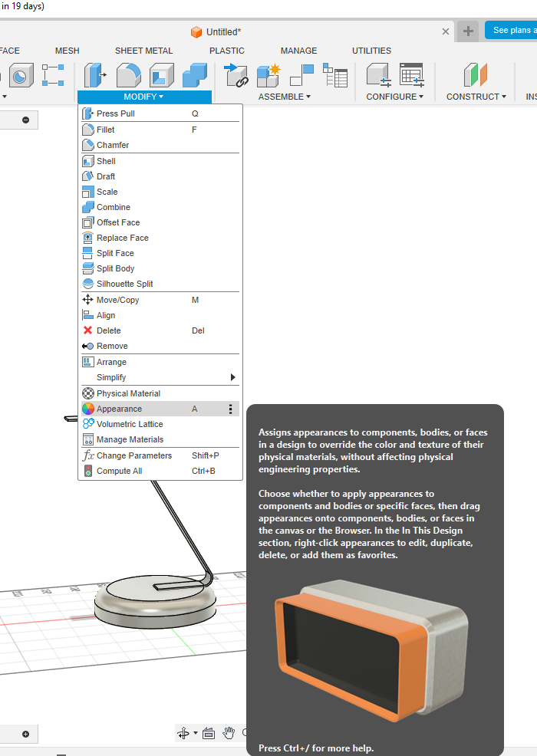Select Appearance menu entry

coord(160,409)
